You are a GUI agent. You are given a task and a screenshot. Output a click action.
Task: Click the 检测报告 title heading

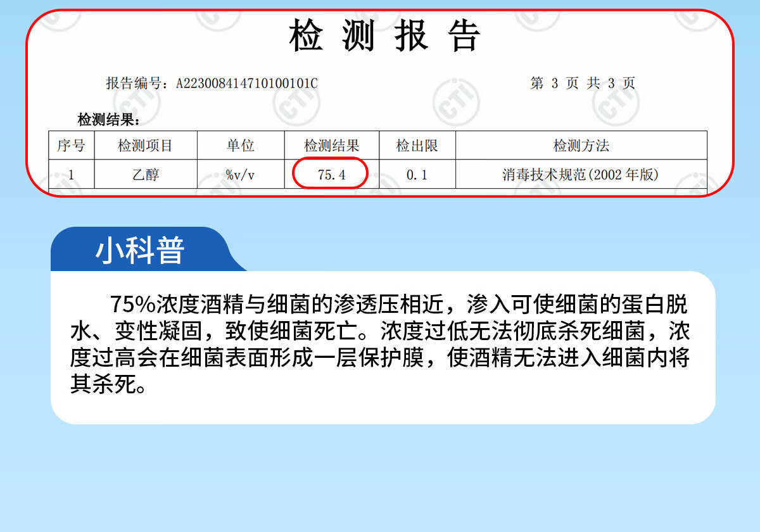tap(385, 37)
